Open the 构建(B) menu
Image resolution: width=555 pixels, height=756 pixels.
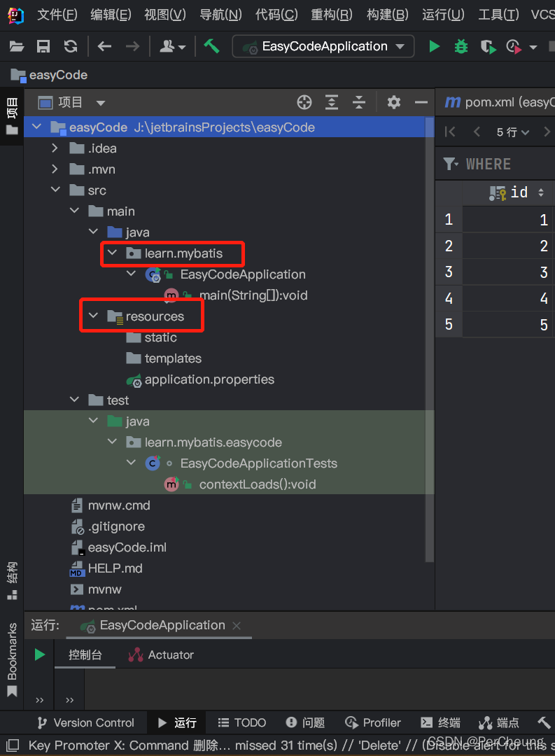[387, 15]
